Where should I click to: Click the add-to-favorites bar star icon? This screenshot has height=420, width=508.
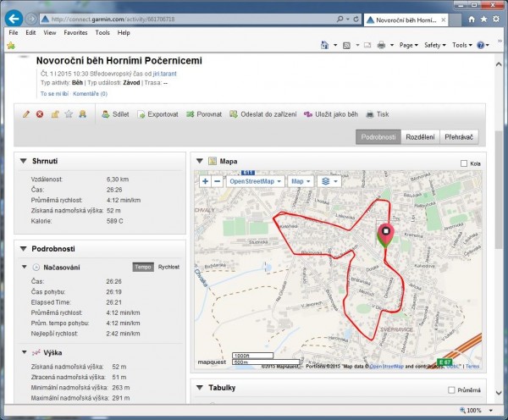11,46
